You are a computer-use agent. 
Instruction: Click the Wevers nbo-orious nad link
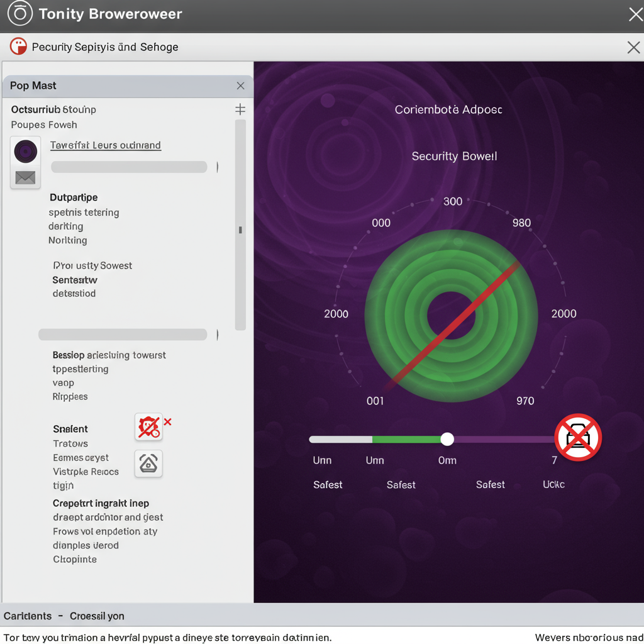[x=589, y=638]
